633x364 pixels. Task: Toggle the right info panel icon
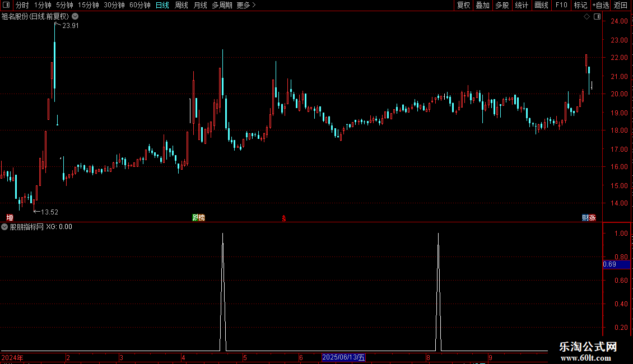(597, 17)
